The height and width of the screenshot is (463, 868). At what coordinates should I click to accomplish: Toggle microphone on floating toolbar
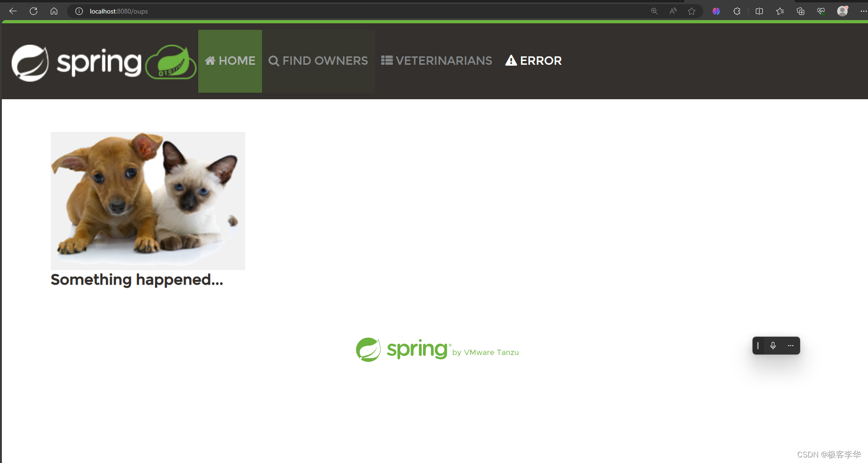coord(773,346)
